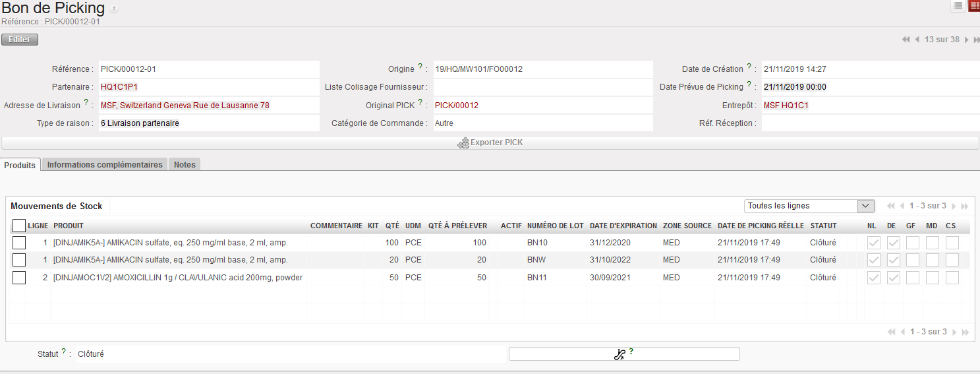Open partner link HQ1C1P1
The width and height of the screenshot is (980, 374).
coord(119,87)
